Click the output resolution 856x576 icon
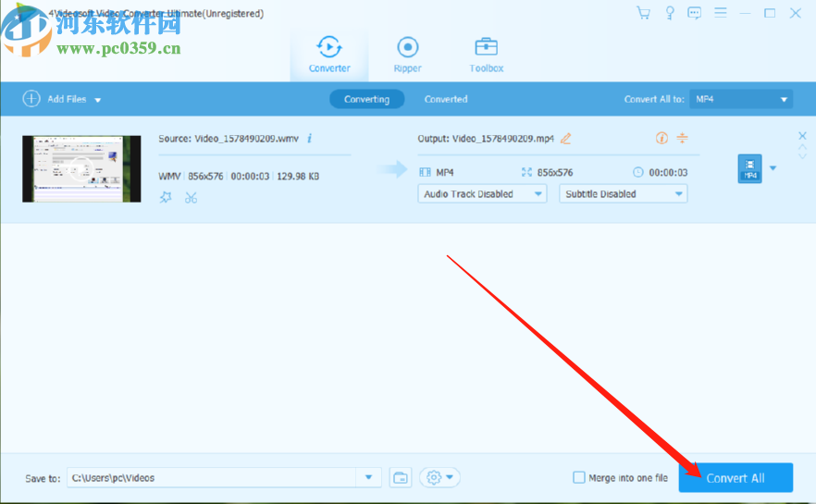 tap(526, 172)
